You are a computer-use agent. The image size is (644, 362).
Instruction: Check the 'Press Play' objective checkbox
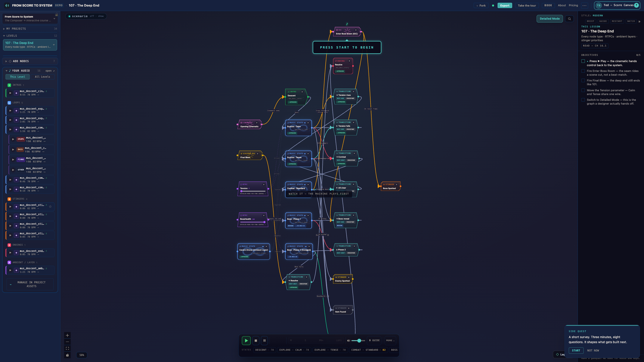[583, 61]
